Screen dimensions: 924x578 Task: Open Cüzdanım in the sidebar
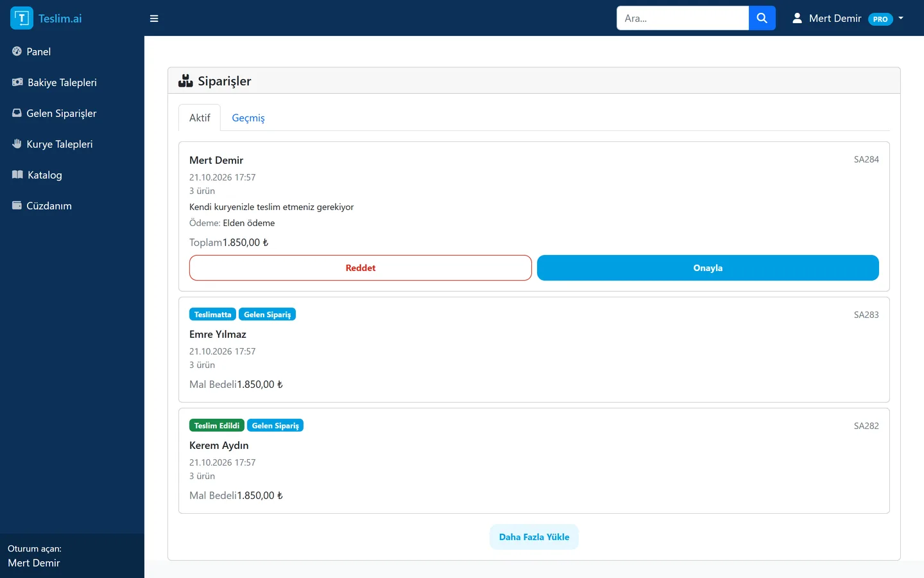click(x=72, y=206)
